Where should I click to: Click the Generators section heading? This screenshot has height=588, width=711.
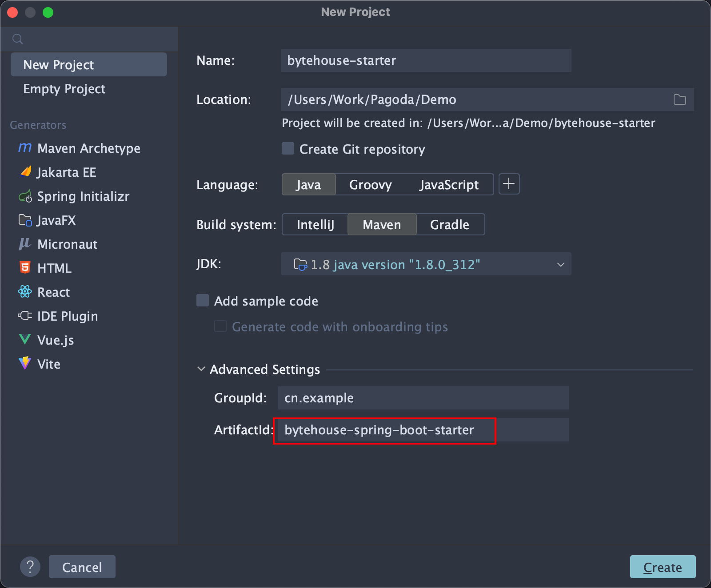tap(38, 125)
